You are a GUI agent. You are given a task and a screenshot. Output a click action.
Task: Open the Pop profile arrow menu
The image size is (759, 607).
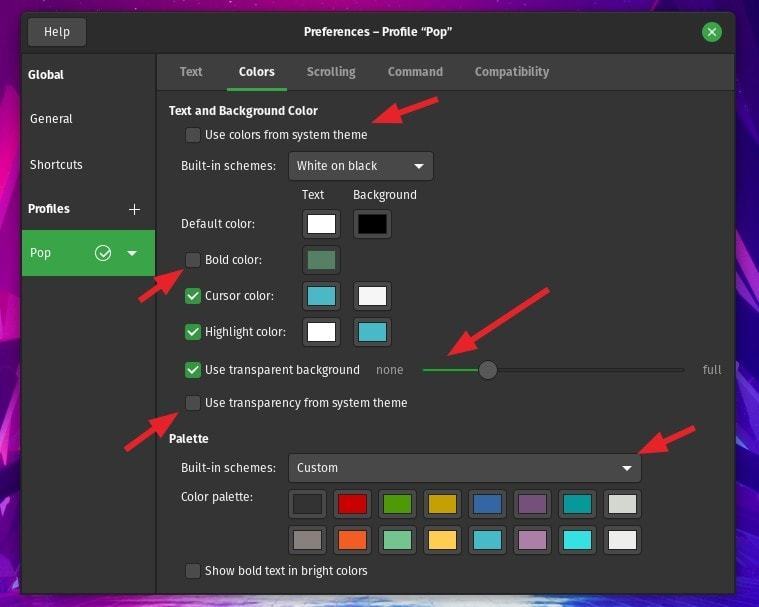[132, 254]
